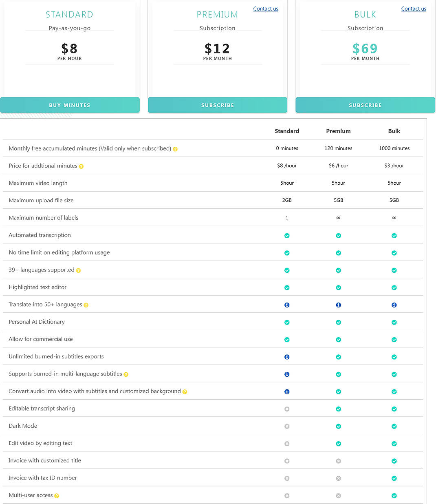Open the help icon beside Supports burned-in multi-language subtitles

point(126,374)
